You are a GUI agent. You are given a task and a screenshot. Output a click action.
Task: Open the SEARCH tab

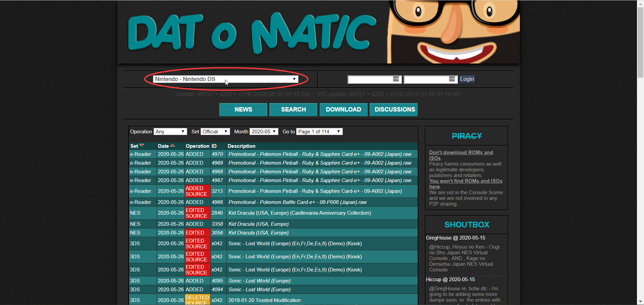(293, 110)
